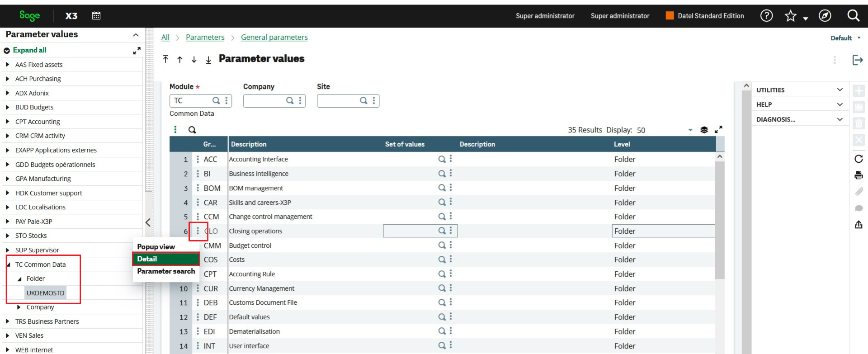
Task: Expand the GPA Manufacturing node
Action: click(x=8, y=179)
